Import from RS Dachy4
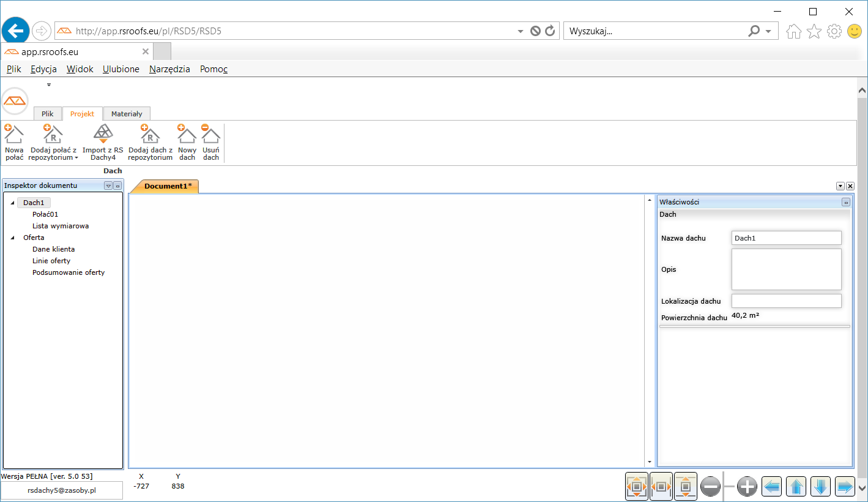868x502 pixels. (x=103, y=135)
